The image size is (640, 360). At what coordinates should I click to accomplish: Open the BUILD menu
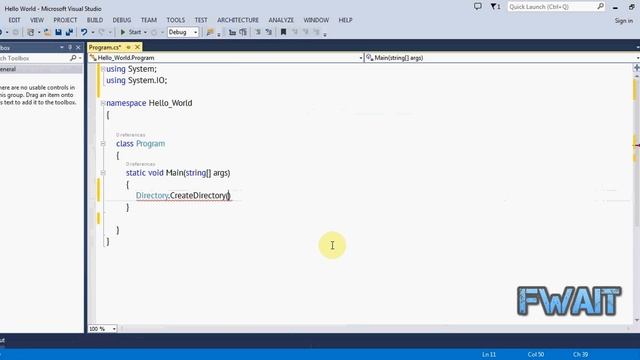(95, 20)
